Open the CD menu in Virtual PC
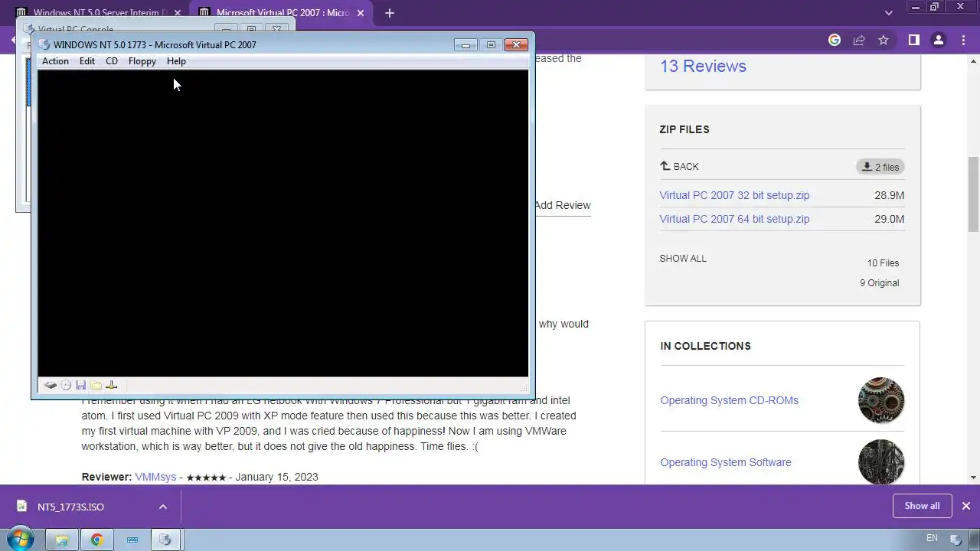Image resolution: width=980 pixels, height=551 pixels. coord(112,61)
